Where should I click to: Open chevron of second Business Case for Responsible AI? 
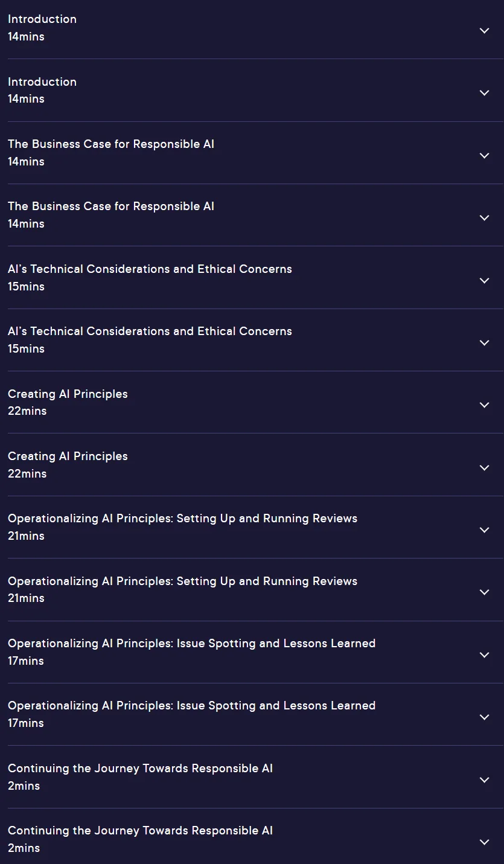[484, 217]
